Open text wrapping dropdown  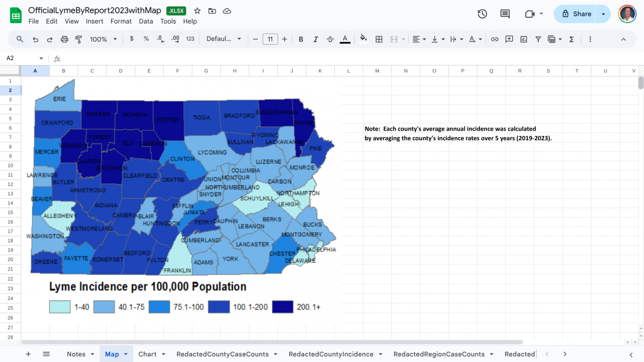456,39
